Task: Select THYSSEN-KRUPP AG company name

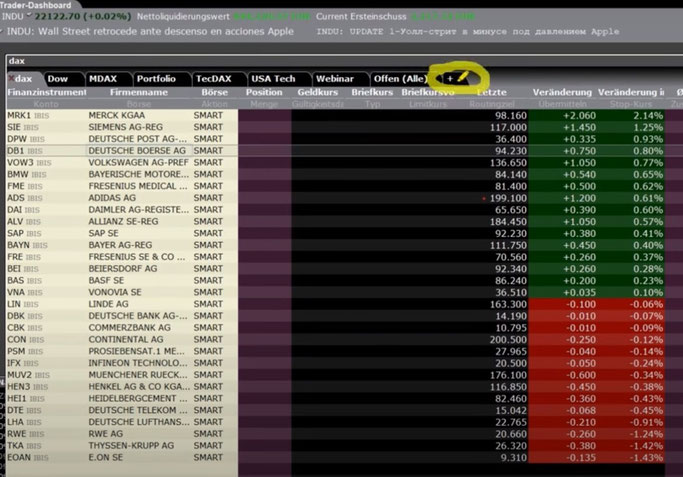Action: tap(131, 445)
